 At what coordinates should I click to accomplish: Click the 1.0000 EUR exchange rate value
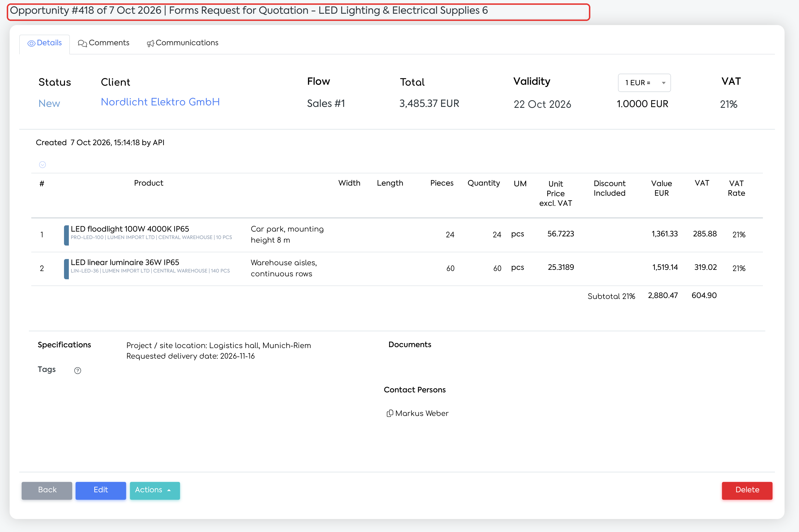(x=642, y=104)
